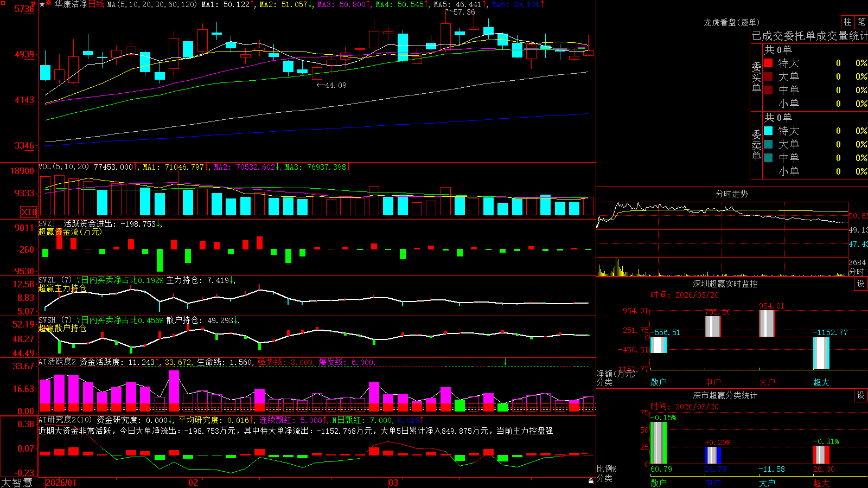This screenshot has width=868, height=488.
Task: Click the 2026/01 date marker on time axis
Action: click(61, 483)
